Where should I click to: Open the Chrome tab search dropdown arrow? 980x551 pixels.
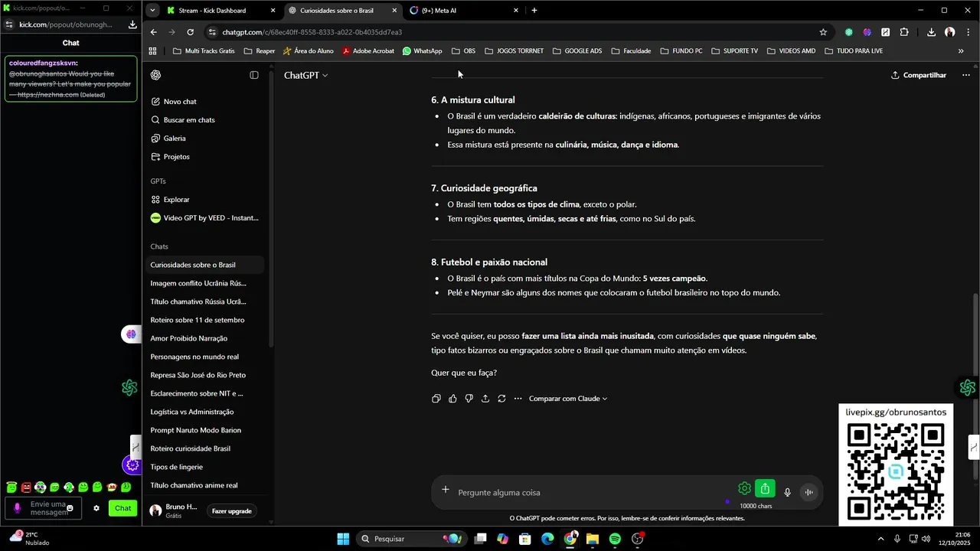154,11
